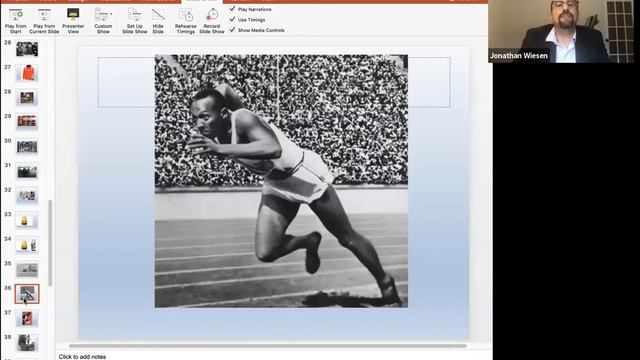The image size is (640, 360).
Task: Select slide 28 thumbnail
Action: pos(27,98)
